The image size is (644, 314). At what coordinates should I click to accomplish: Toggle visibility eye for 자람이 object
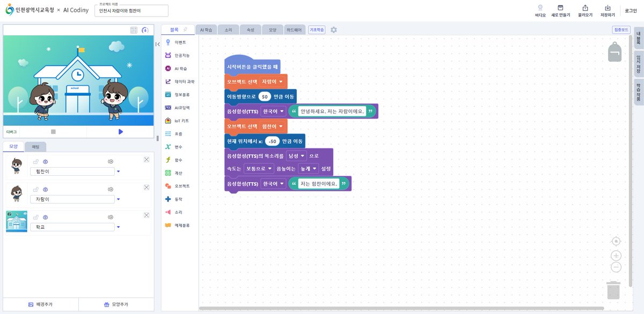point(46,189)
